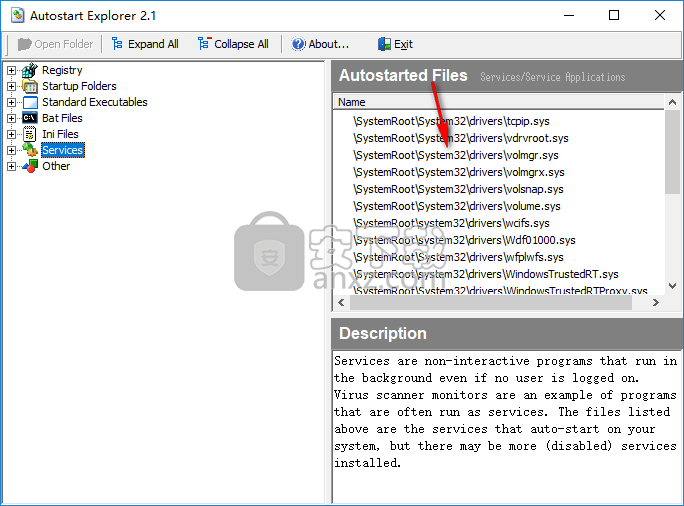Select Bat Files in the tree
The image size is (684, 506).
(62, 118)
